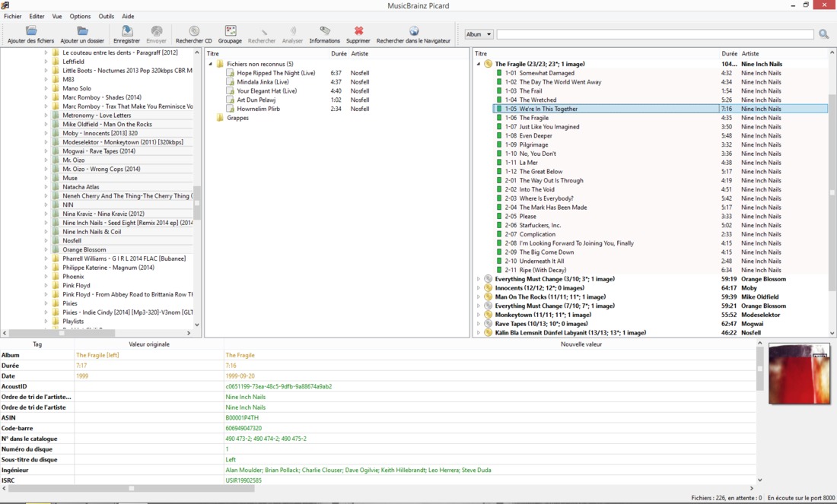Screen dimensions: 837x504
Task: Open the Options menu
Action: 80,17
